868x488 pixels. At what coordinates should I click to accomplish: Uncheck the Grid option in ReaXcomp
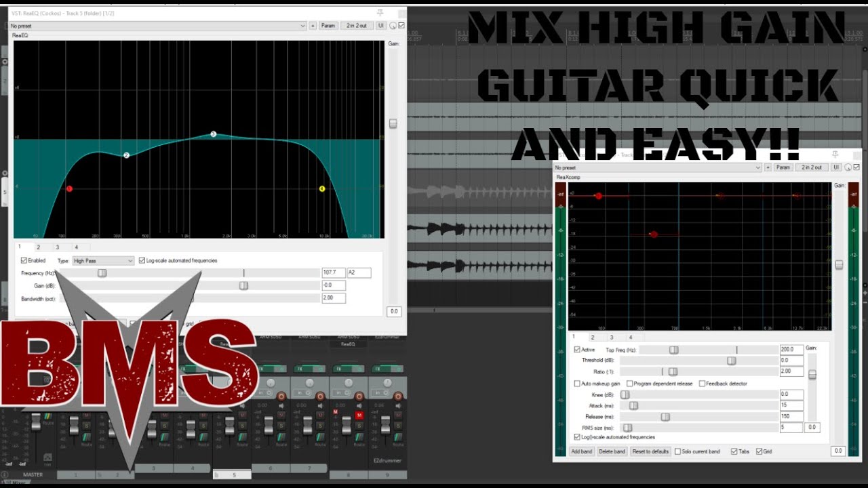pos(759,451)
